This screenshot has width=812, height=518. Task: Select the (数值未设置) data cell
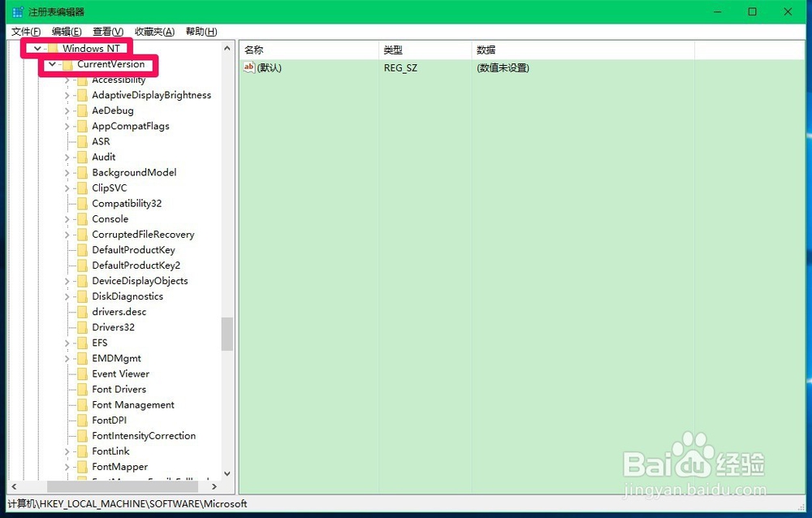click(503, 68)
